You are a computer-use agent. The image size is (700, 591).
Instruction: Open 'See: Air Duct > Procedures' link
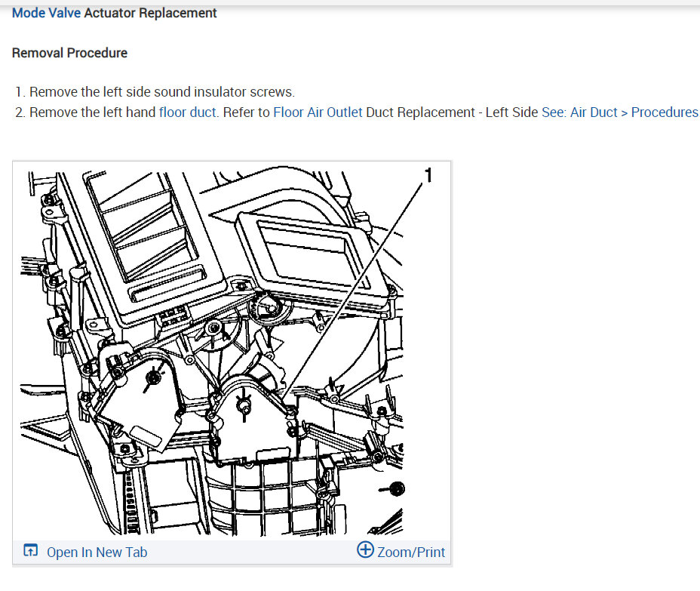tap(619, 112)
